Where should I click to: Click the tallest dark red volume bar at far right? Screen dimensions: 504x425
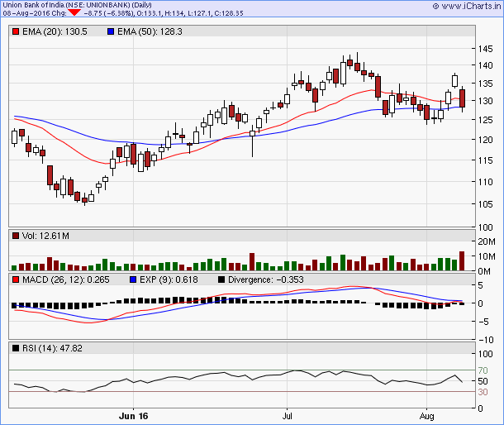(462, 260)
